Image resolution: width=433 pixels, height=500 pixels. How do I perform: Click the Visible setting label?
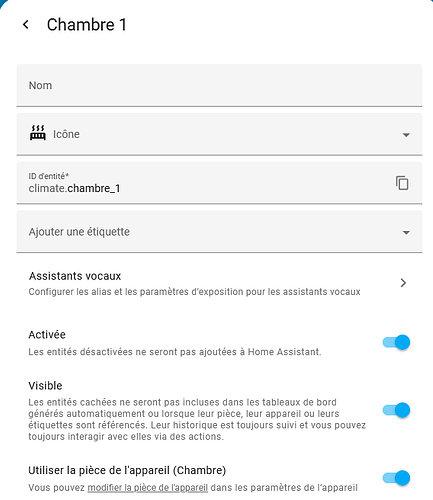(45, 386)
